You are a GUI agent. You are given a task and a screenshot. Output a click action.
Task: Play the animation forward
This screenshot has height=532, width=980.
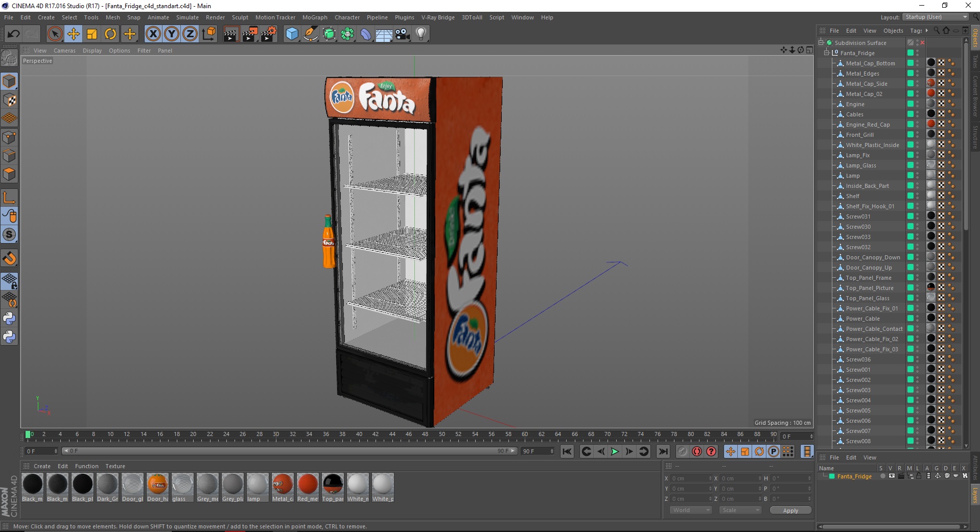coord(615,451)
